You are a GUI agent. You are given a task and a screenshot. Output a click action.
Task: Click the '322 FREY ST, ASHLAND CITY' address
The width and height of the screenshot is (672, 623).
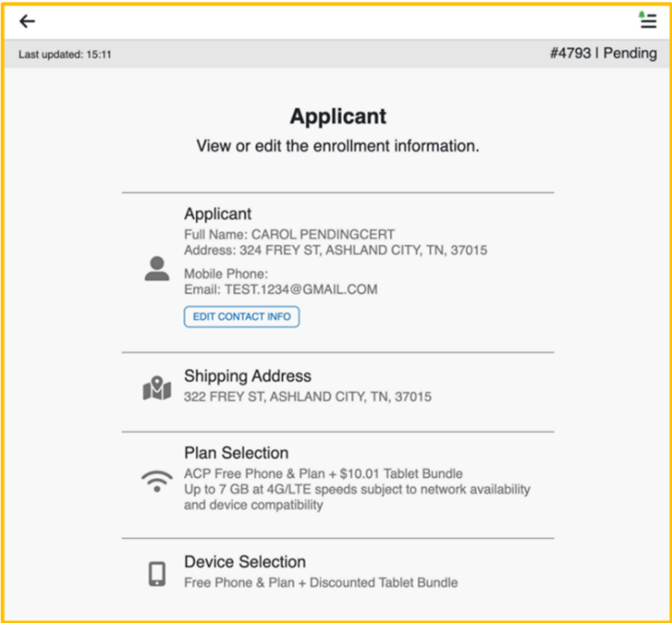308,397
